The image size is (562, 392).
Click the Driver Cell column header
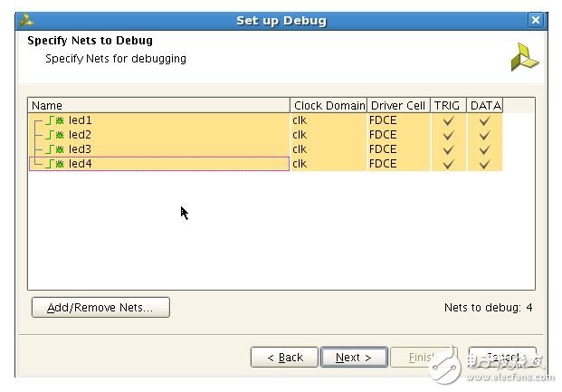(397, 106)
